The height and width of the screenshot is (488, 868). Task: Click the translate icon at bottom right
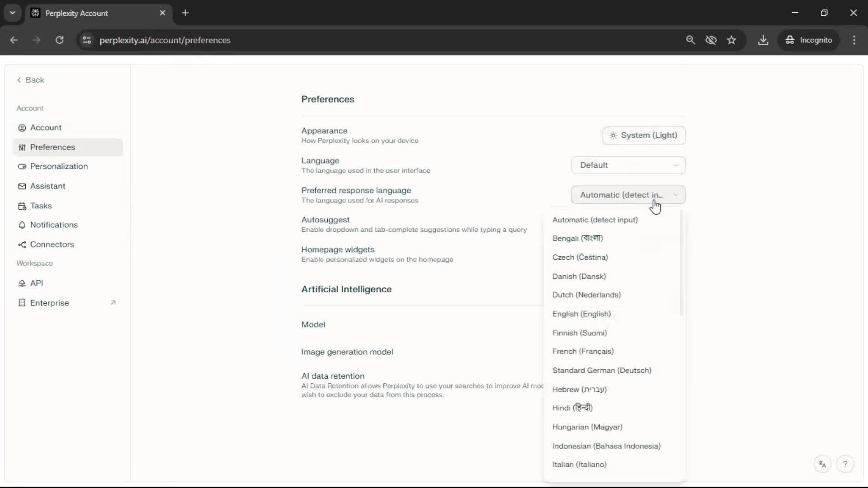[822, 464]
